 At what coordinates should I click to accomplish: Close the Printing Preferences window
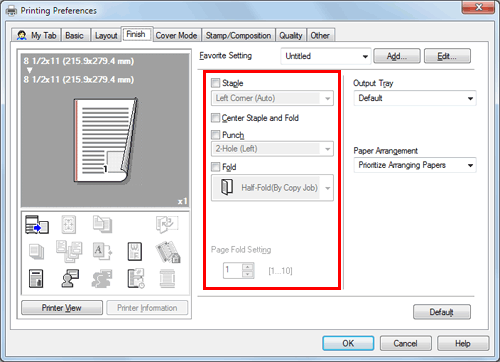pyautogui.click(x=478, y=7)
